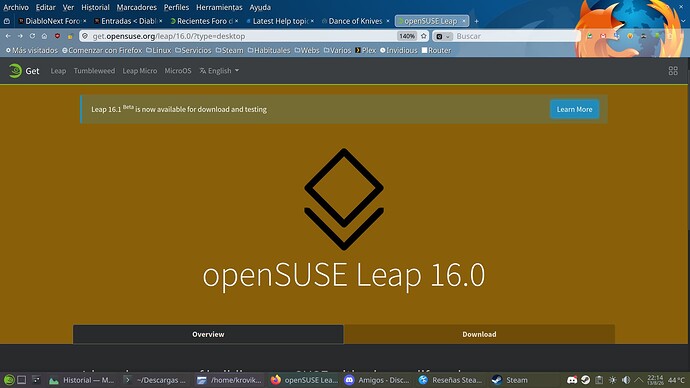
Task: Switch to the Amigos - Discord taskbar window
Action: 377,380
